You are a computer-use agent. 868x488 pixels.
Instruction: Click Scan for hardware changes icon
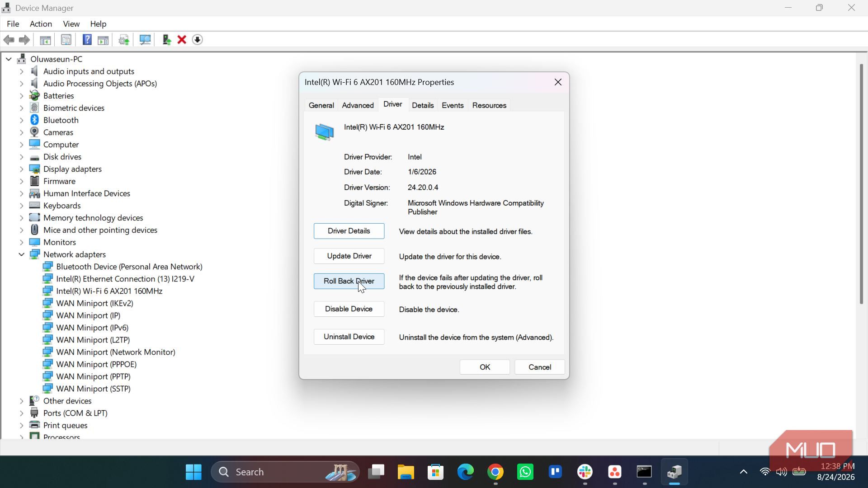pyautogui.click(x=145, y=40)
